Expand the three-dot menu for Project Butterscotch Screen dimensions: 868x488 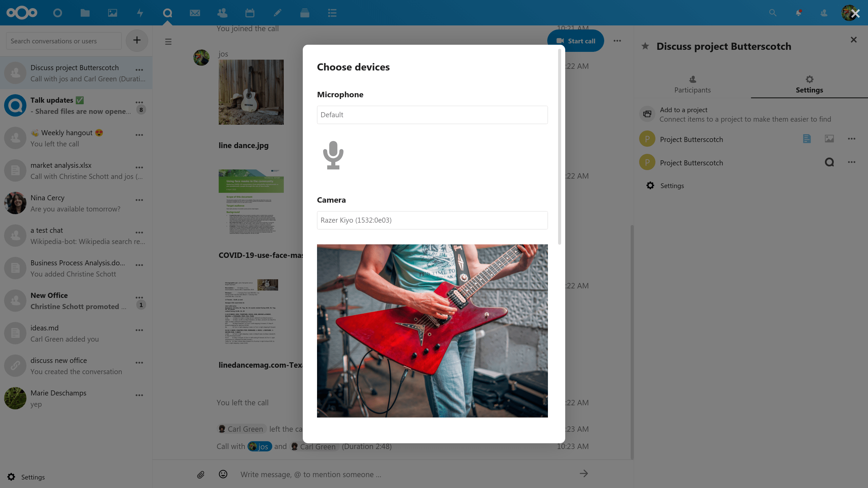[851, 139]
